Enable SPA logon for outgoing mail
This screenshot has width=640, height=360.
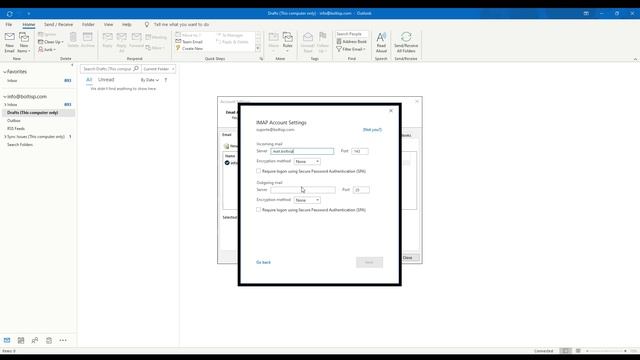[258, 209]
